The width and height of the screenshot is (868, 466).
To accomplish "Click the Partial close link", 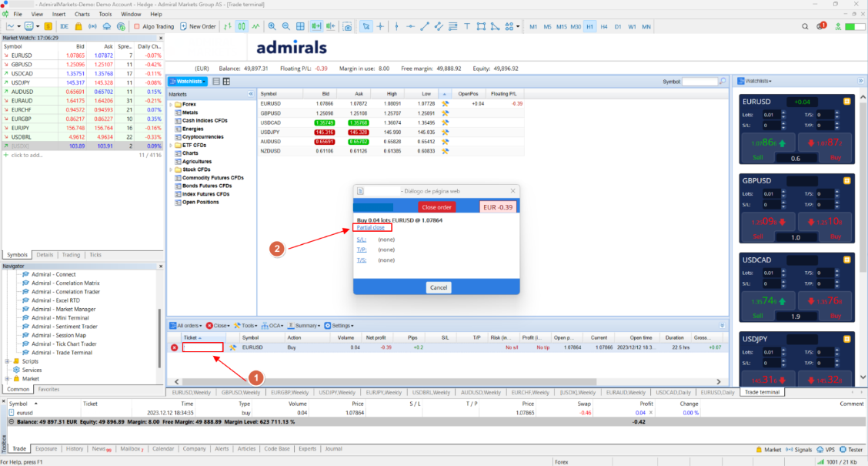I will pos(370,228).
